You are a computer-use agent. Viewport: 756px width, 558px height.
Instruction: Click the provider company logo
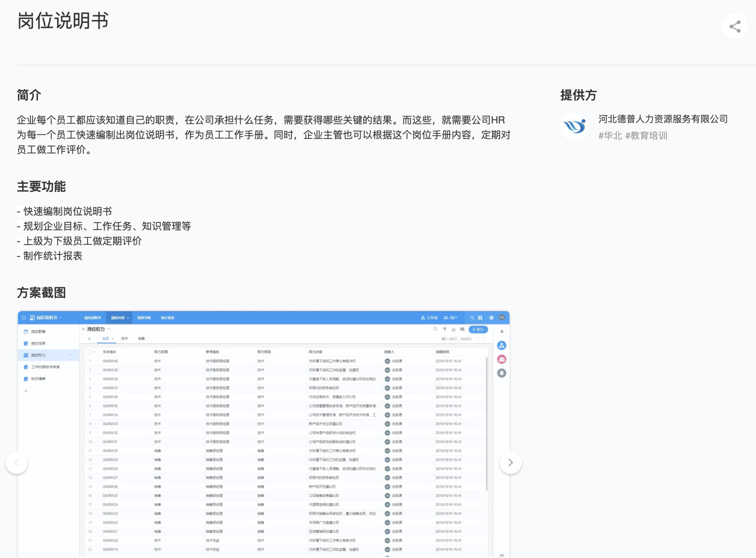pos(574,127)
